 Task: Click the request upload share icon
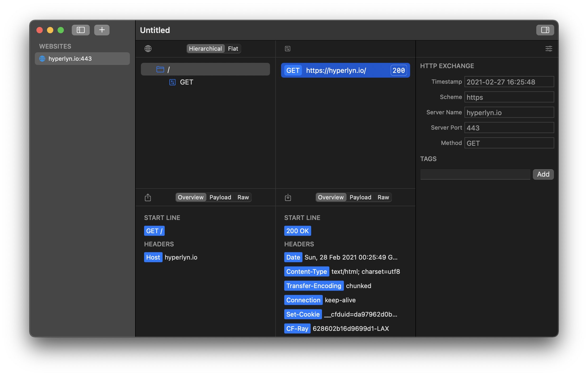pos(148,198)
